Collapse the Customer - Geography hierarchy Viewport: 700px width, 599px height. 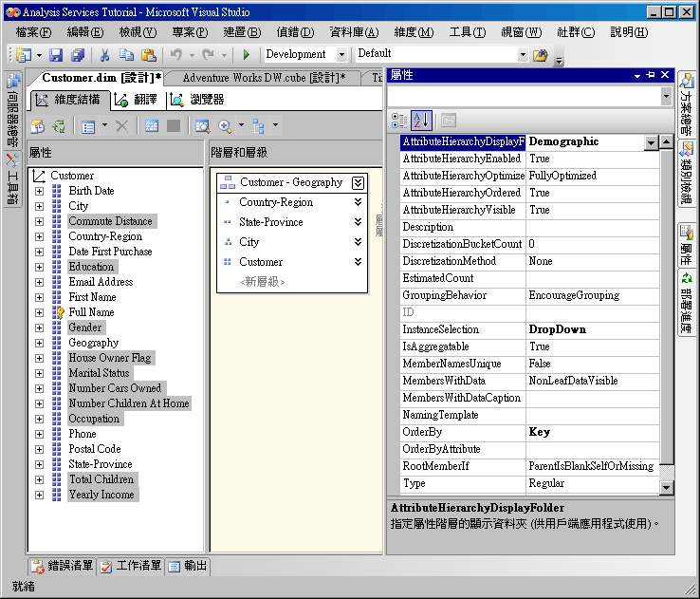pyautogui.click(x=358, y=183)
